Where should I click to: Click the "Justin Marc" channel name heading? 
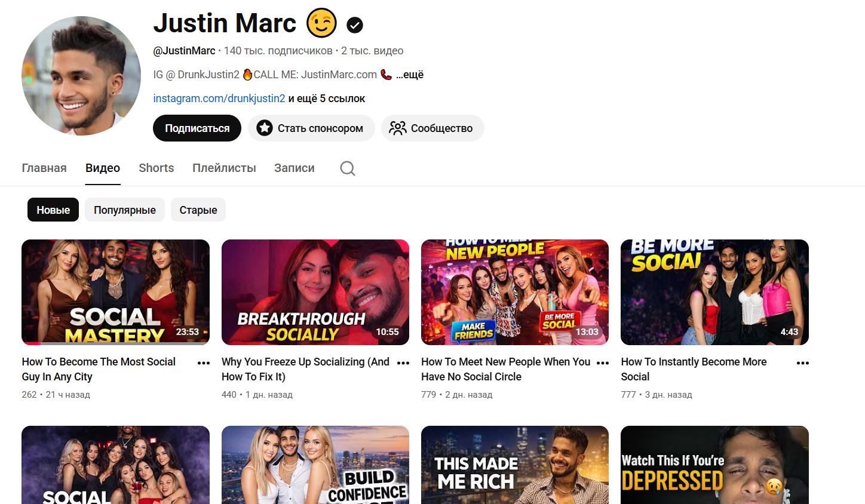coord(225,23)
